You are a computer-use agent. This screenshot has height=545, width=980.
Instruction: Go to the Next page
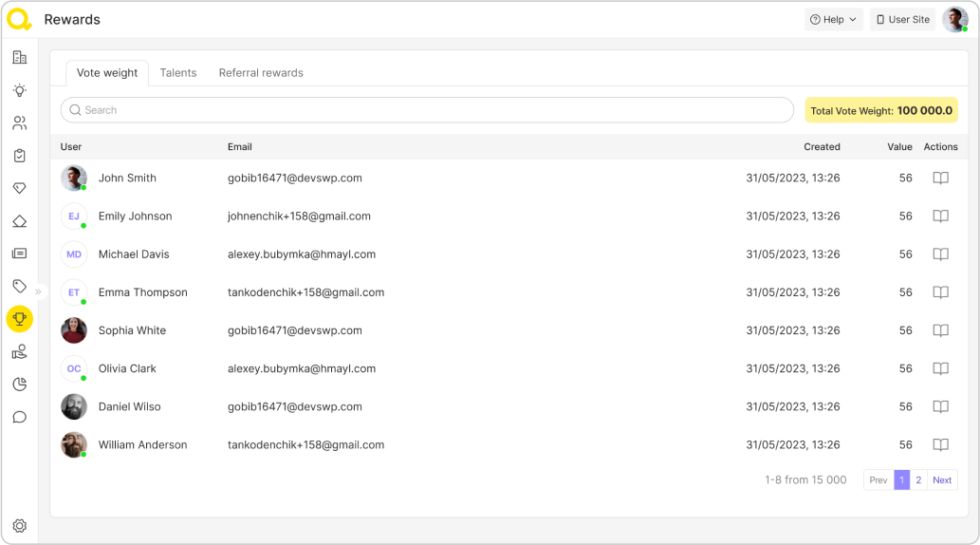pyautogui.click(x=942, y=480)
